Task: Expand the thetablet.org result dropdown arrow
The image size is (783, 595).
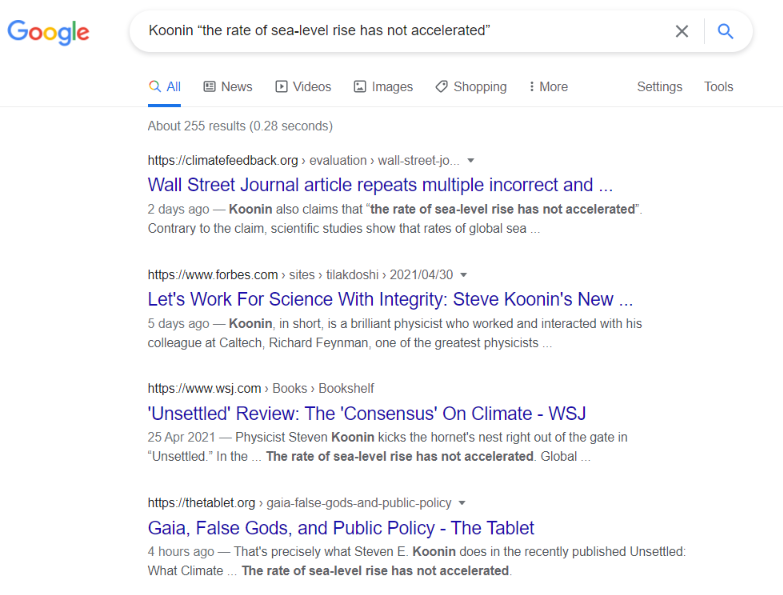Action: [x=462, y=503]
